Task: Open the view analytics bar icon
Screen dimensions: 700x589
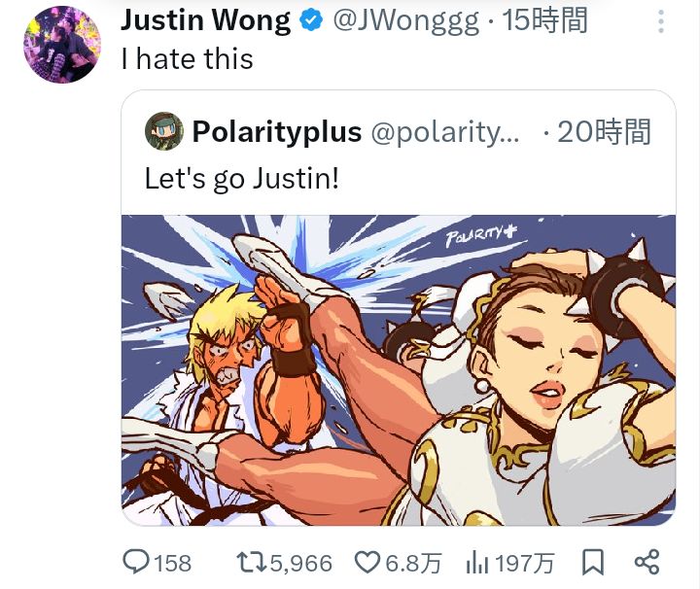Action: [476, 562]
